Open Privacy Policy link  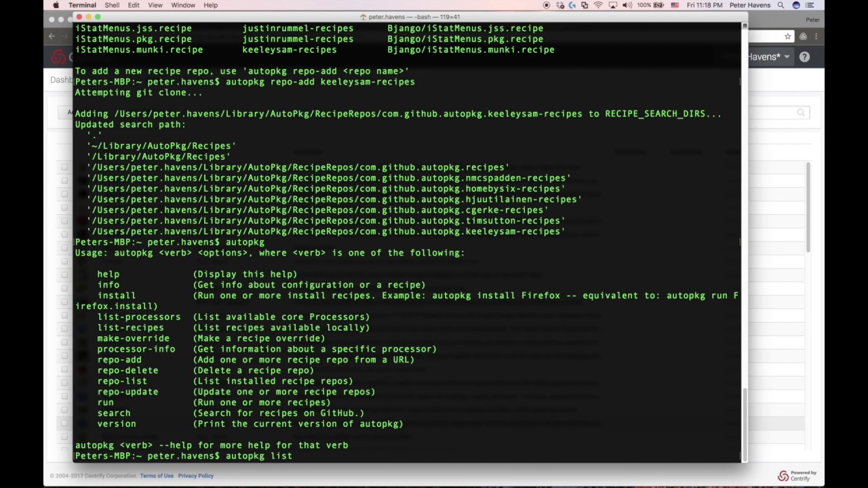[x=196, y=476]
